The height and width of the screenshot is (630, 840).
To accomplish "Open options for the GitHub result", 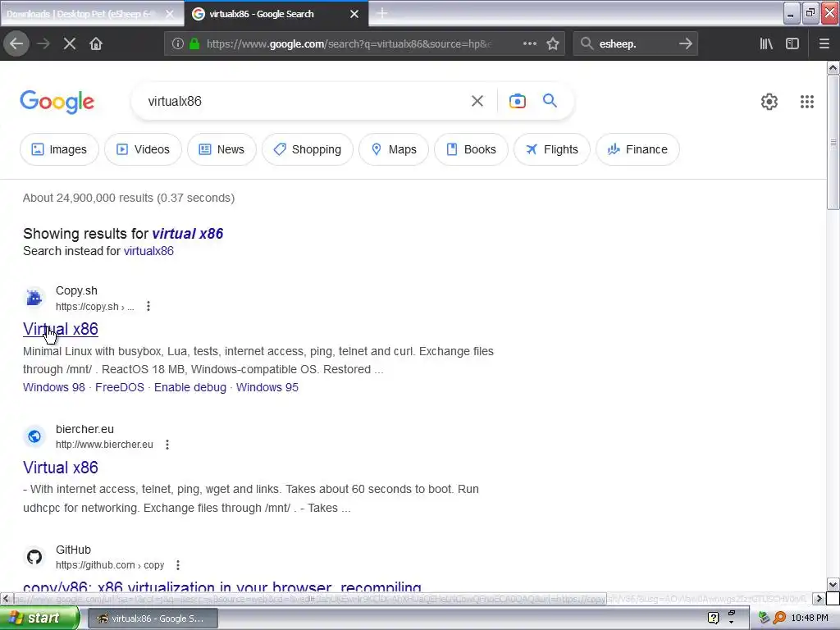I will (178, 564).
